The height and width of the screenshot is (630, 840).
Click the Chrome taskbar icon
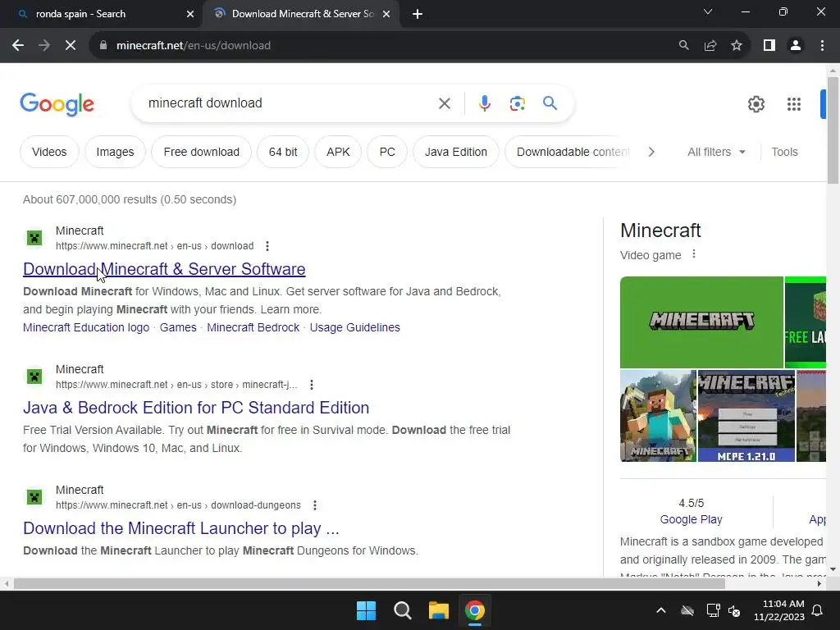coord(475,610)
